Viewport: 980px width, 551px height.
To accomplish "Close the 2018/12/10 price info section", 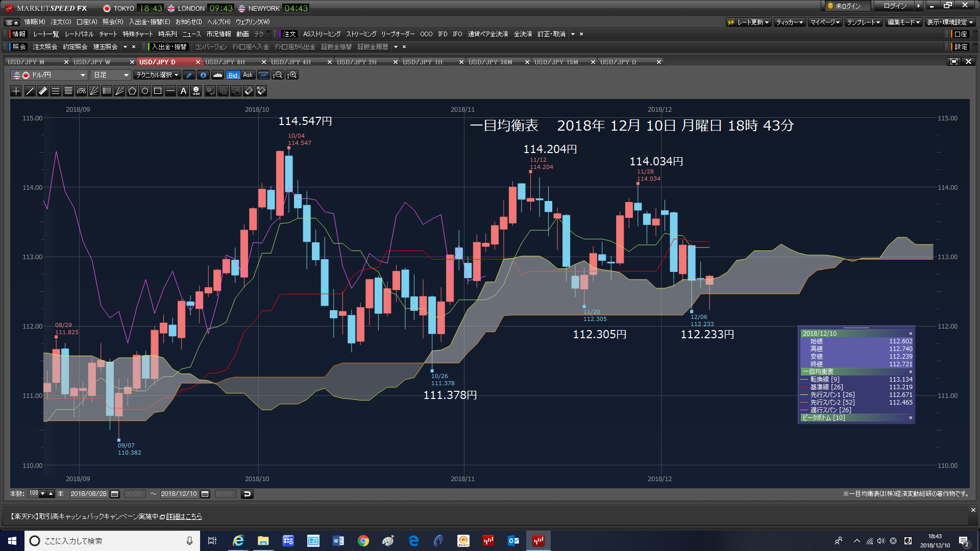I will click(911, 334).
